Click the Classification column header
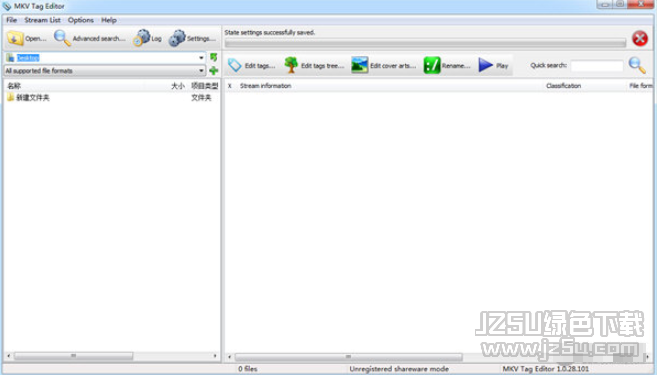The height and width of the screenshot is (375, 657). coord(563,86)
